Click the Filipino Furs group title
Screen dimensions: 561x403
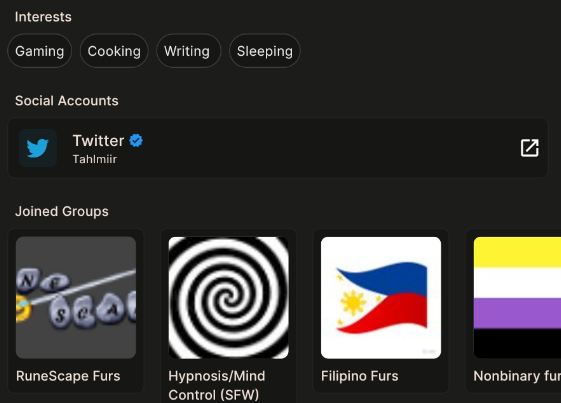(360, 376)
